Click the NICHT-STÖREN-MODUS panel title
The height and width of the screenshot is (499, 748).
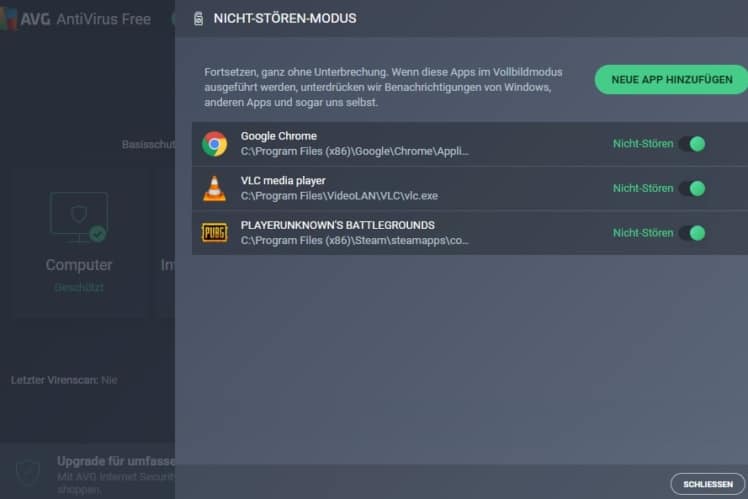pyautogui.click(x=285, y=19)
